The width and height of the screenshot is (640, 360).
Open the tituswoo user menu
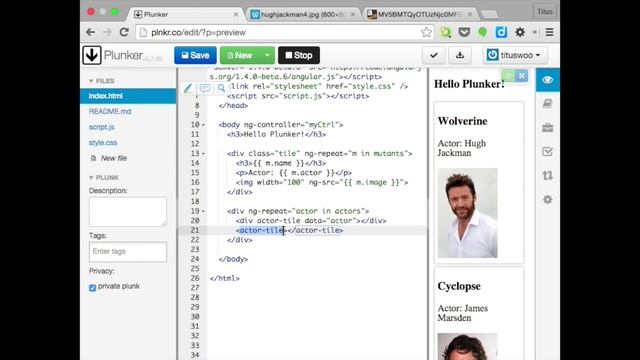click(x=514, y=55)
